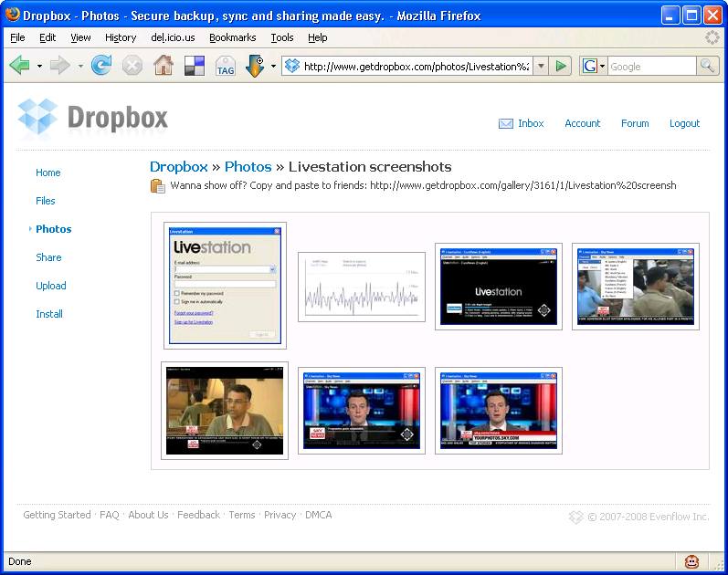Click the monkey icon in the status bar
The width and height of the screenshot is (728, 575).
(x=691, y=561)
